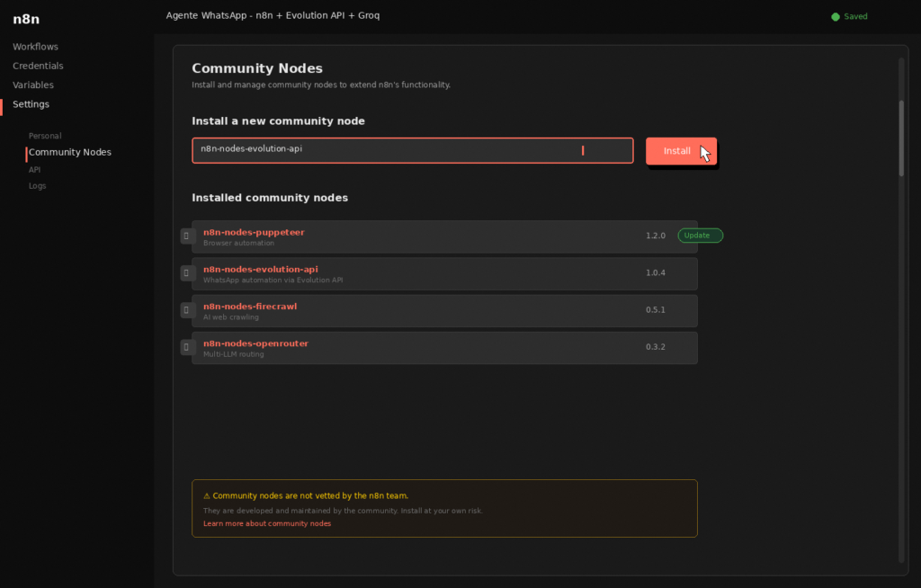Screen dimensions: 921x588
Task: Click the Install button
Action: tap(681, 151)
